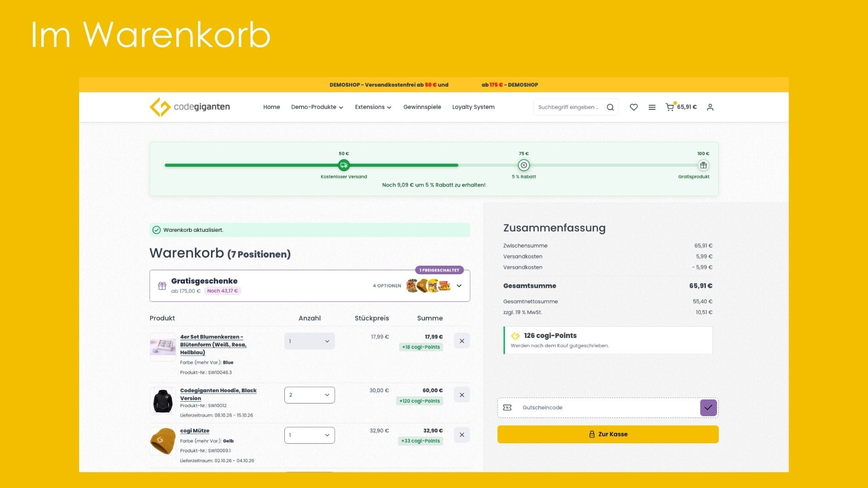Click the codegiganten logo
This screenshot has height=488, width=868.
click(x=190, y=107)
